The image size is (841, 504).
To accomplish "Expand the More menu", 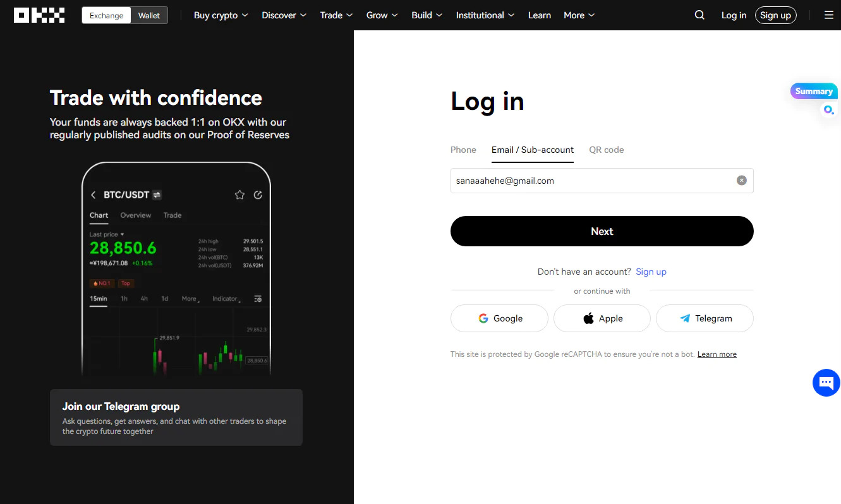I will 579,15.
